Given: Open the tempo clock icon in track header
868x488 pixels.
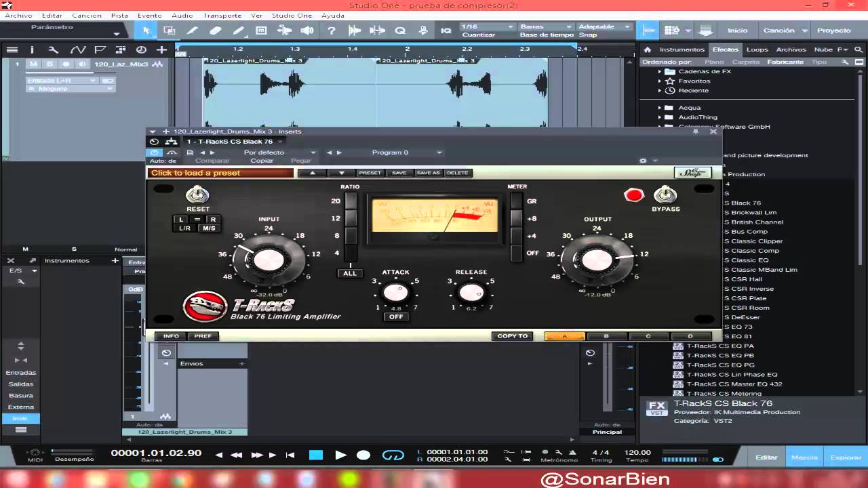Looking at the screenshot, I should pos(141,49).
